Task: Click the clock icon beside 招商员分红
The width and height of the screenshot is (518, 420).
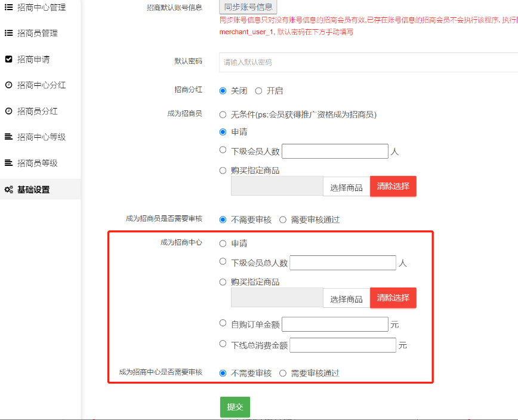Action: [8, 111]
